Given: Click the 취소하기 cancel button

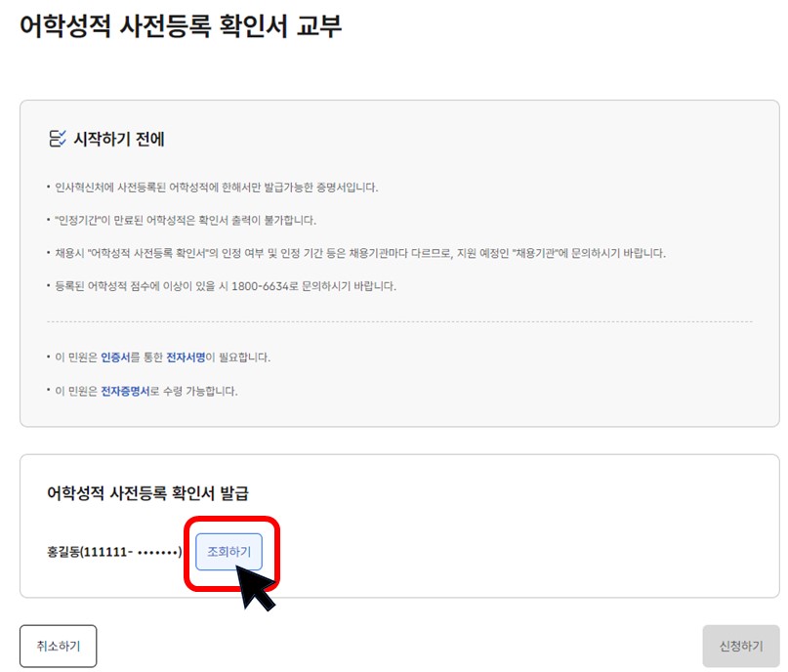Looking at the screenshot, I should (59, 646).
